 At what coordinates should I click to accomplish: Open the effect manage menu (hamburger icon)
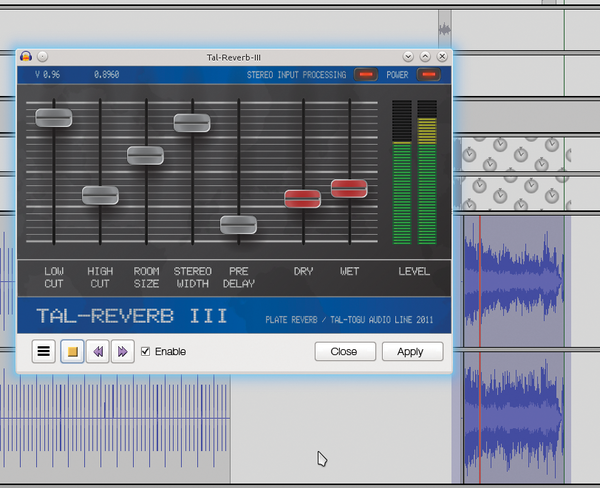(44, 351)
